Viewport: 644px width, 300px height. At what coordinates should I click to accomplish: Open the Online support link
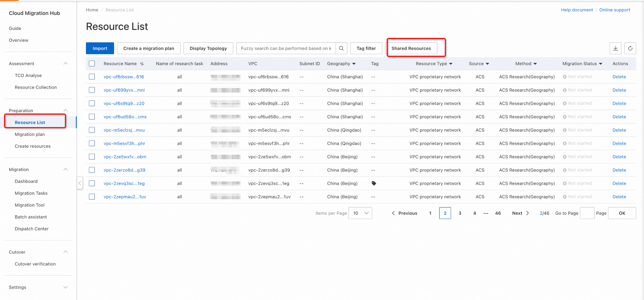pos(615,10)
